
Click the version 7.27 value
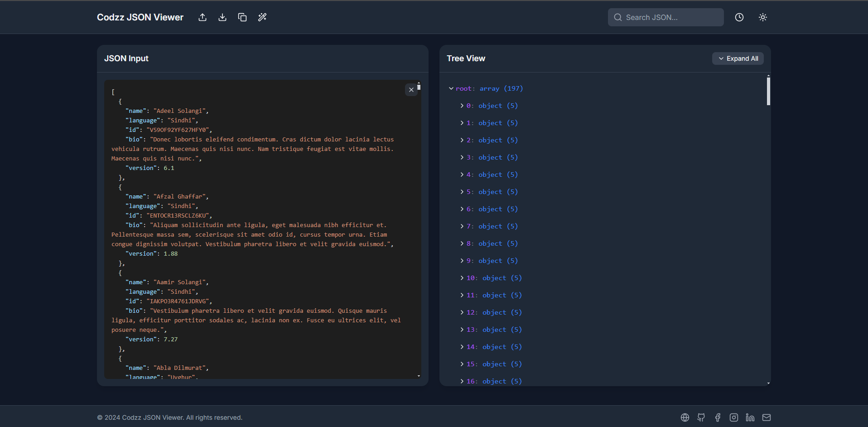click(171, 340)
